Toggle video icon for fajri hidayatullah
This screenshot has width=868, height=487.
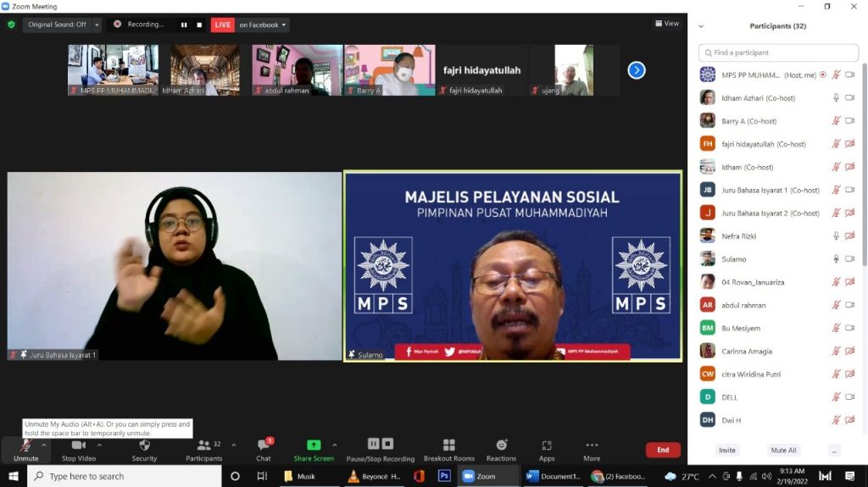(x=849, y=144)
